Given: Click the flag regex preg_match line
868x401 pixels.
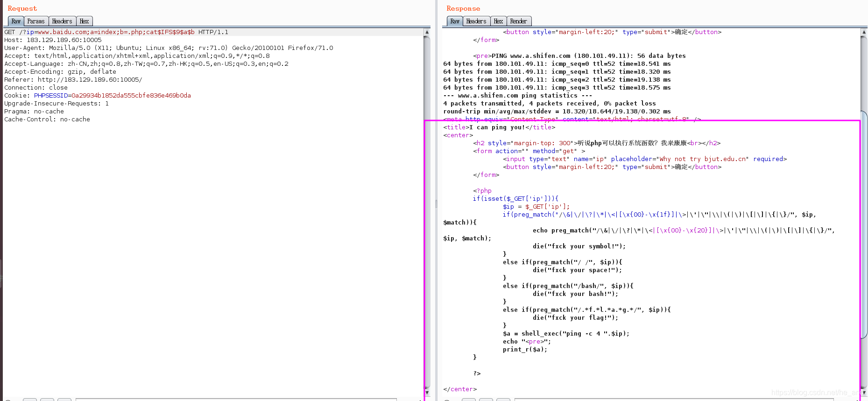Looking at the screenshot, I should (x=587, y=310).
